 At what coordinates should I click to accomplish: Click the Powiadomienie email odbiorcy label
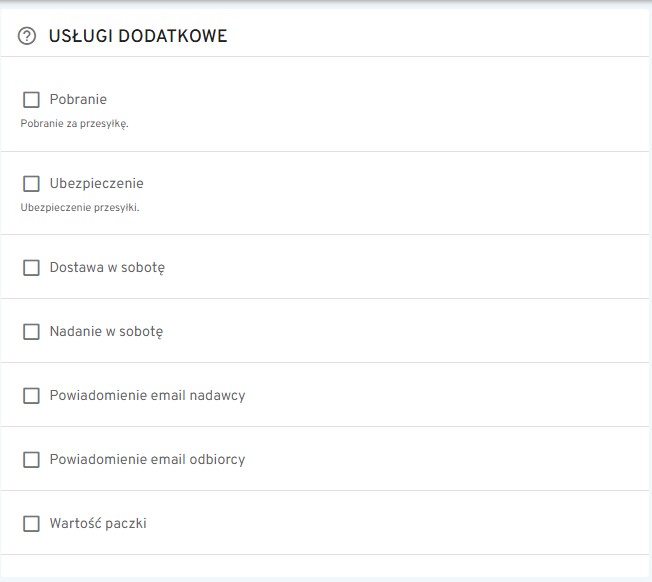[x=147, y=459]
